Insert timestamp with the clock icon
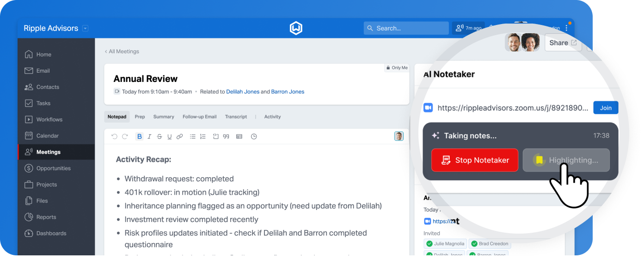The height and width of the screenshot is (266, 644). 254,136
